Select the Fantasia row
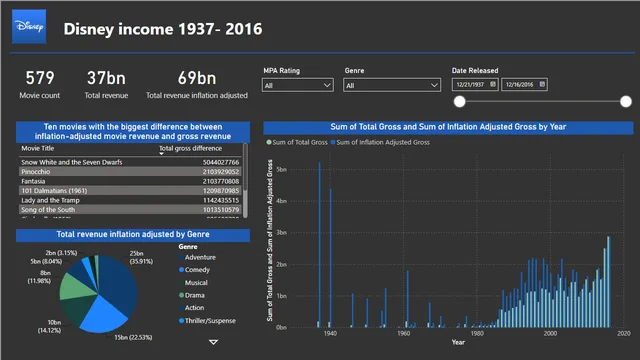Image resolution: width=640 pixels, height=360 pixels. point(130,181)
